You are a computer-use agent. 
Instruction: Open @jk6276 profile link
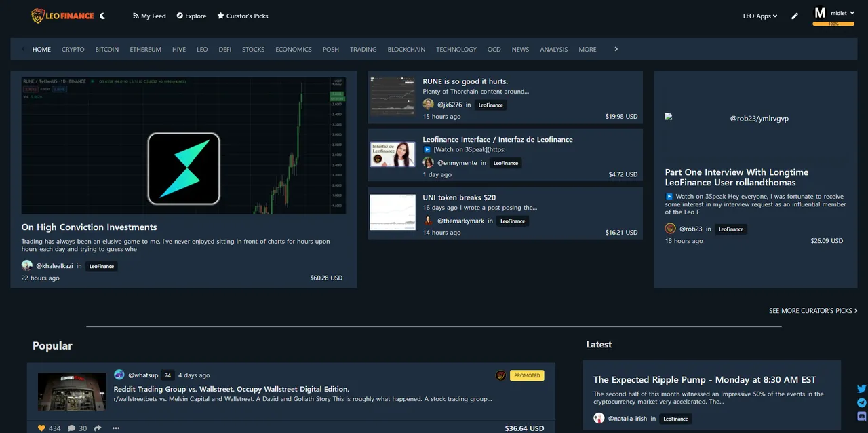tap(450, 105)
